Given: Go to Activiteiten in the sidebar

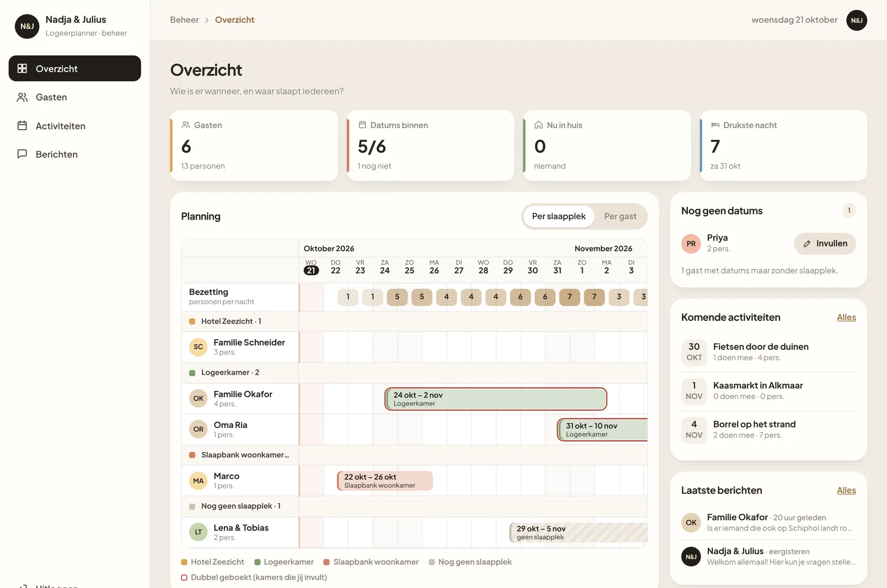Looking at the screenshot, I should point(75,126).
